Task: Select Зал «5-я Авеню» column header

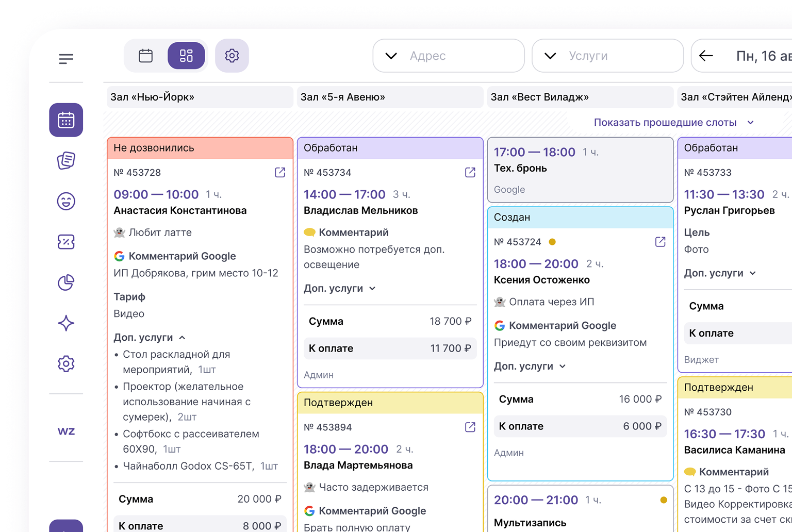Action: point(390,97)
